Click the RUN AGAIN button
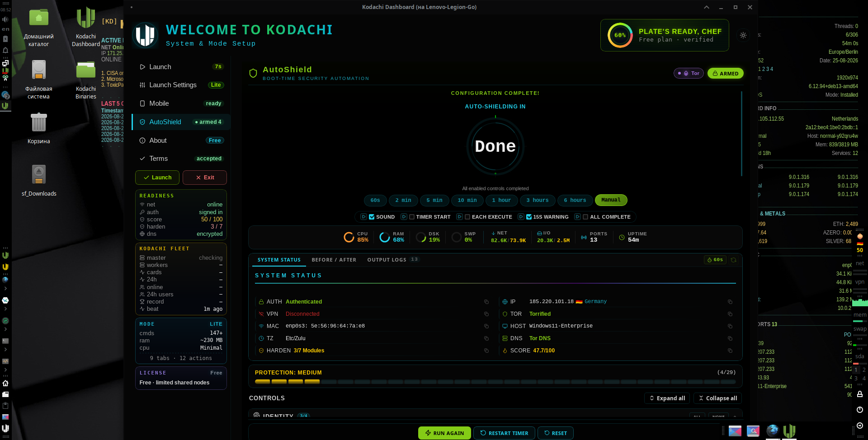 [444, 433]
